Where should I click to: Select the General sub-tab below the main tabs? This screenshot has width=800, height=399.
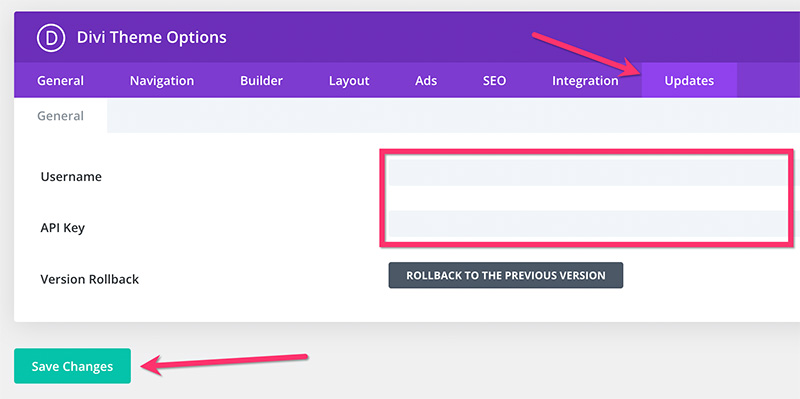pyautogui.click(x=60, y=116)
